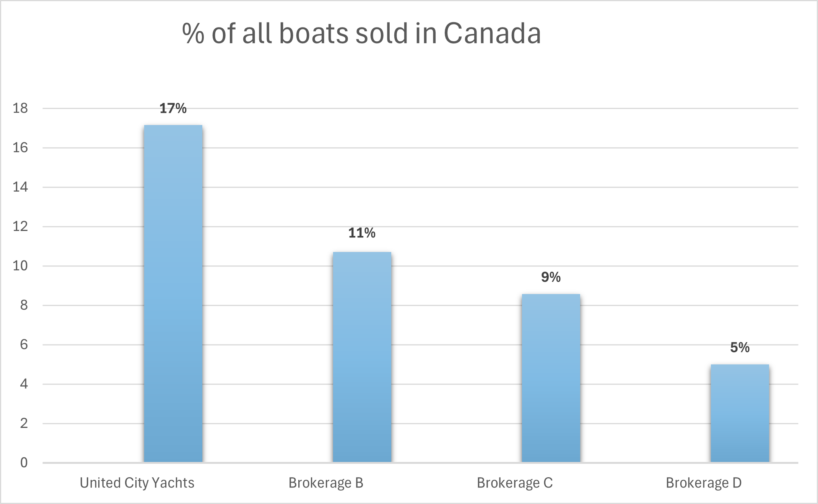Select the Brokerage D bar
Screen dimensions: 818x504
(740, 413)
